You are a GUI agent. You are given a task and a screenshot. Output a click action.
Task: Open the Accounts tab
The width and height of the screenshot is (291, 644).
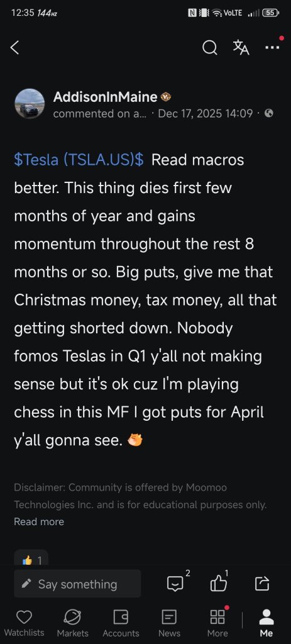coord(121,623)
